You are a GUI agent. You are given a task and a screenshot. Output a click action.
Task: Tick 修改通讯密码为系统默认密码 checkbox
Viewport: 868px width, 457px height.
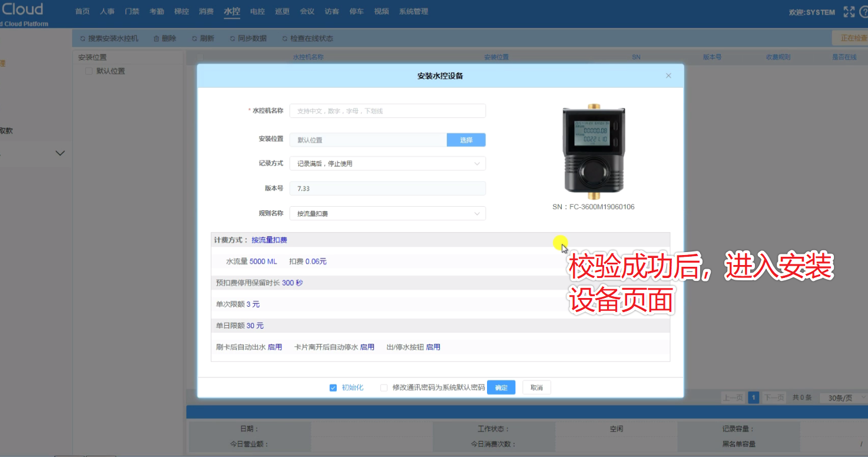tap(384, 388)
